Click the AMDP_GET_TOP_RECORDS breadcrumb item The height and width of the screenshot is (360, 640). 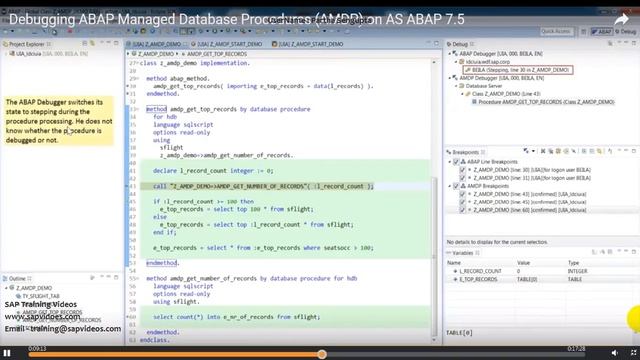coord(214,54)
